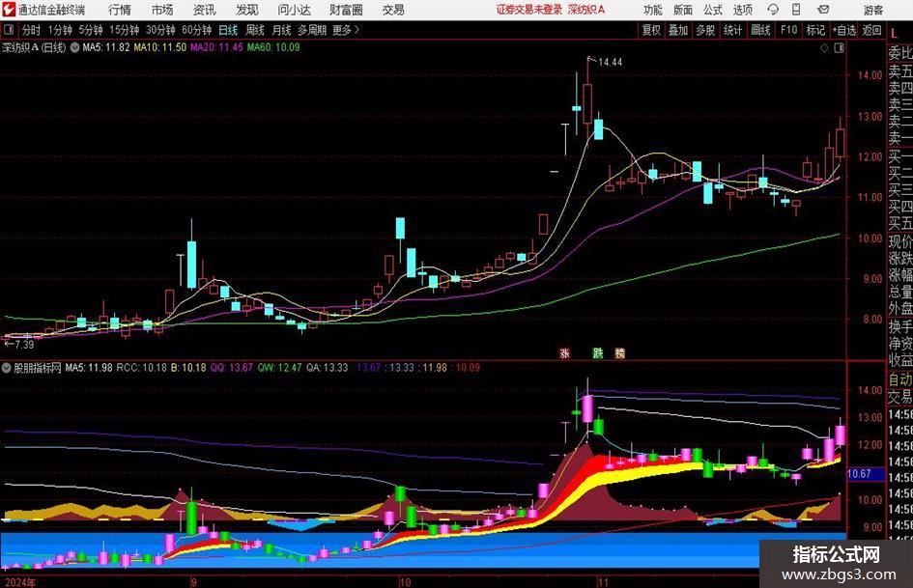Open the 财富圈 menu

346,10
